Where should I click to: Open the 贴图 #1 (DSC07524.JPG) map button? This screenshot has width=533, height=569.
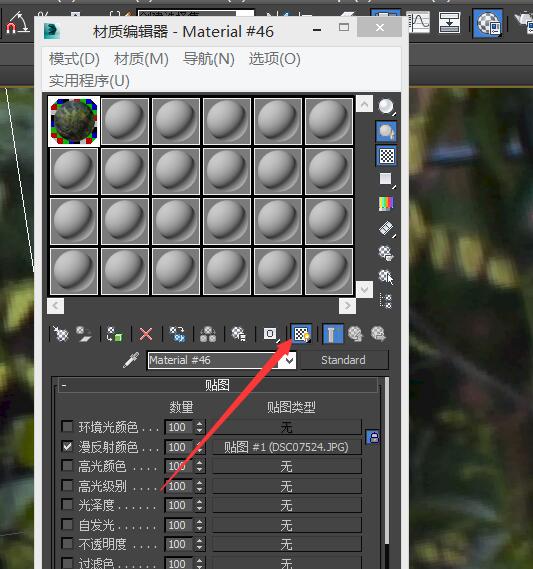(287, 447)
